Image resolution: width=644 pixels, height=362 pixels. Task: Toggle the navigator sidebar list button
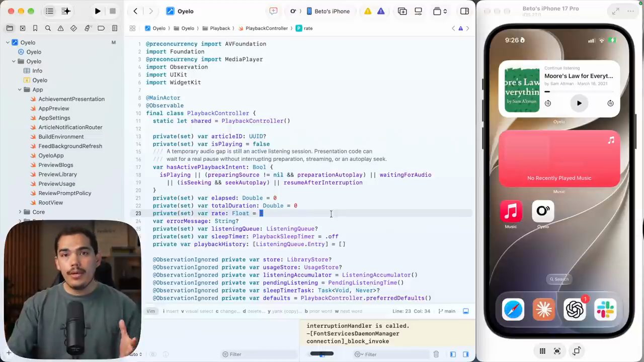(49, 11)
